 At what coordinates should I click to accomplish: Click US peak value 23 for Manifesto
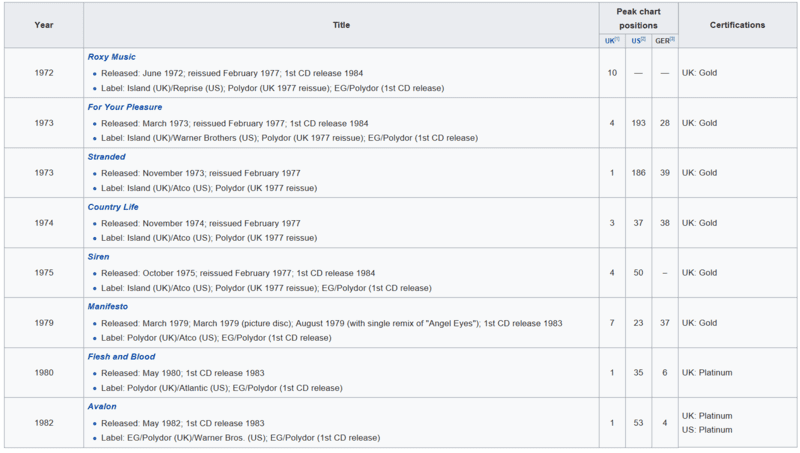[x=638, y=323]
